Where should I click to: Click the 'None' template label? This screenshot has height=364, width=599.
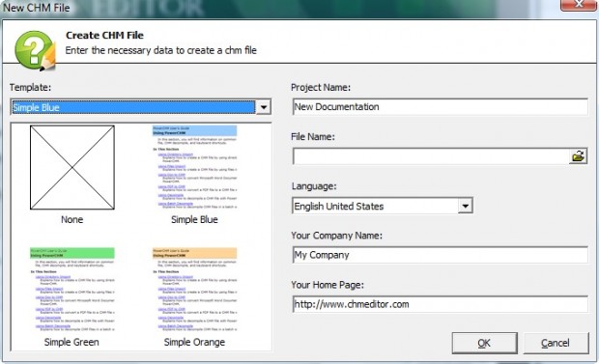72,219
